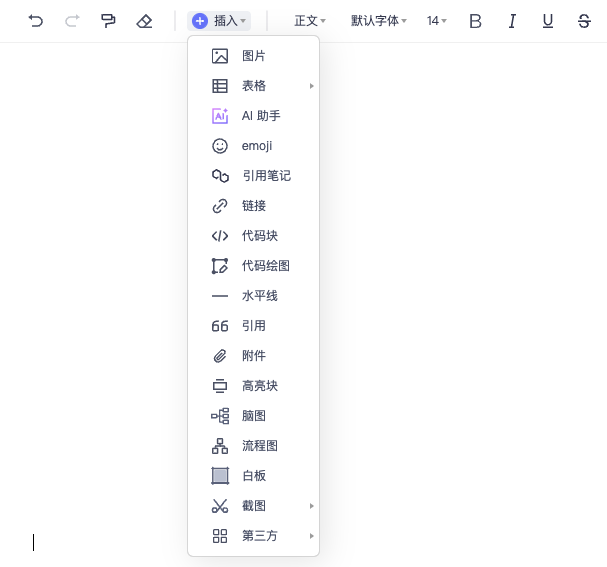
Task: Open the 正文 paragraph style dropdown
Action: click(310, 21)
